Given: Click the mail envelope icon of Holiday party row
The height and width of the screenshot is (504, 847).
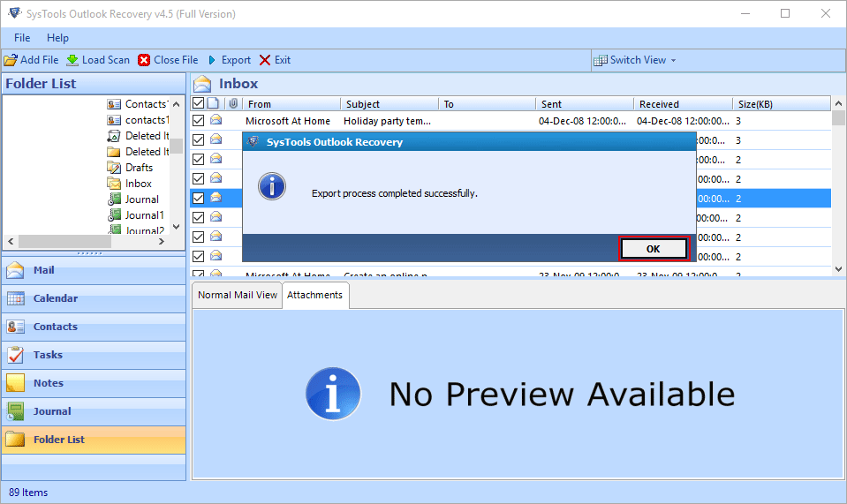Looking at the screenshot, I should coord(216,120).
